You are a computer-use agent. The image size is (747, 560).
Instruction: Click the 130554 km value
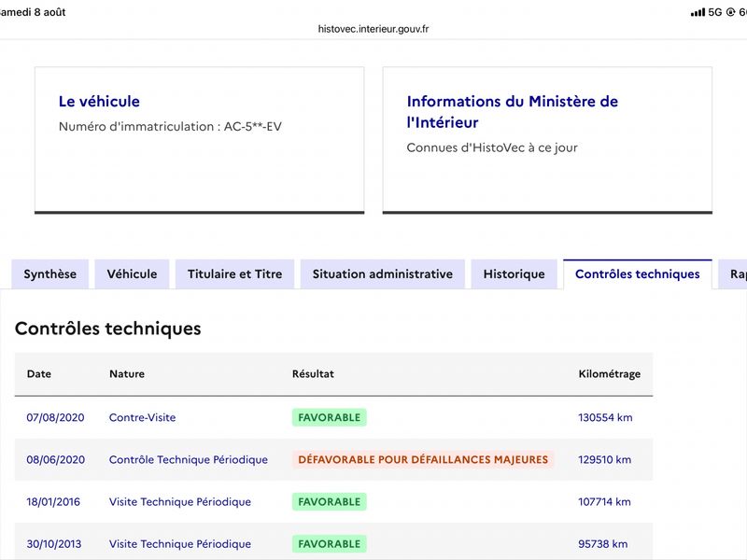[x=605, y=417]
